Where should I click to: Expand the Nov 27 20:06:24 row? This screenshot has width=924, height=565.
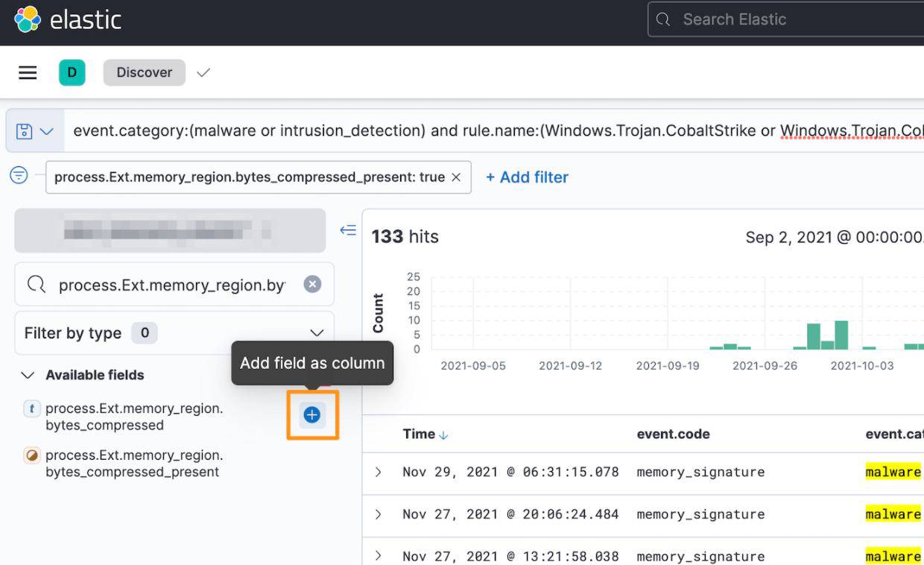tap(379, 514)
